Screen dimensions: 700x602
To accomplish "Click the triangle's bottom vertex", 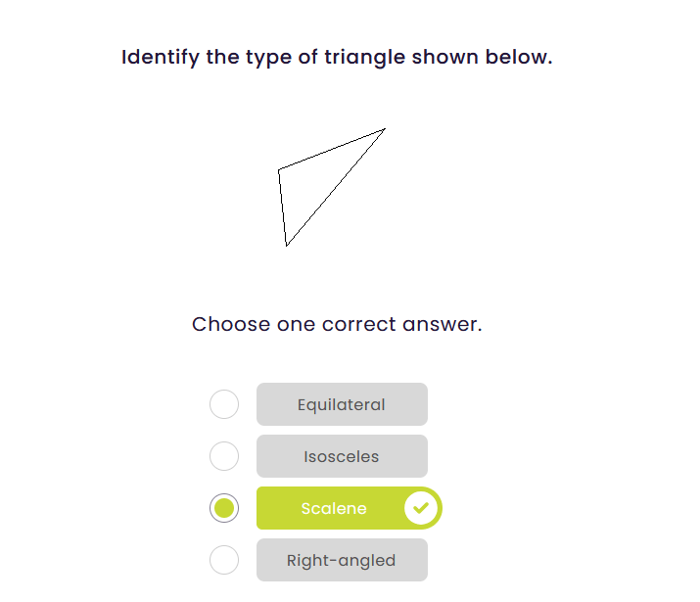I will pos(286,246).
